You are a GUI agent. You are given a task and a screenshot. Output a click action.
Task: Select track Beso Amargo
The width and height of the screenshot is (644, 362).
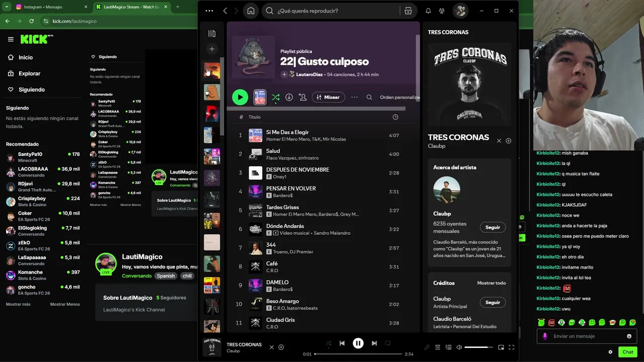[282, 301]
